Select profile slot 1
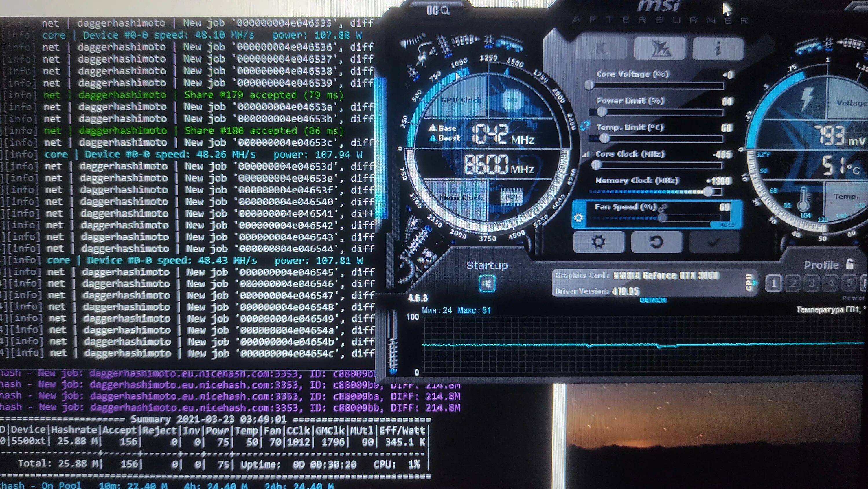 click(774, 283)
